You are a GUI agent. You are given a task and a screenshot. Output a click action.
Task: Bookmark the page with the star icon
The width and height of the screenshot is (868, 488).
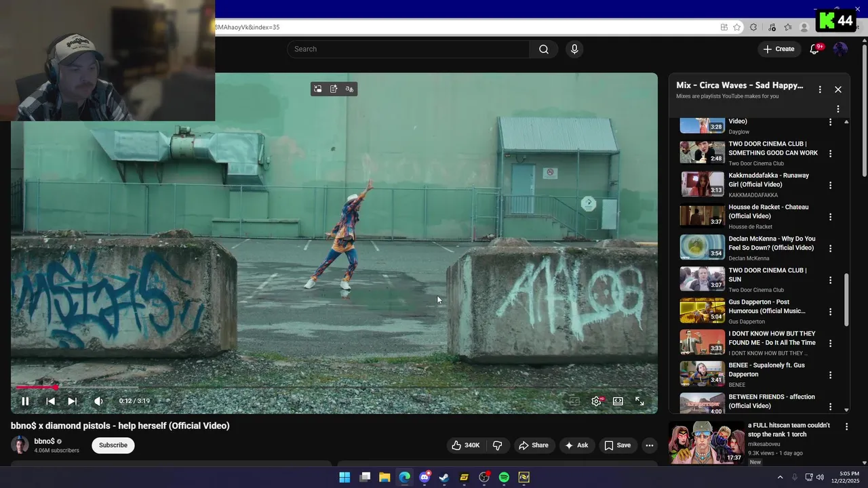pos(737,27)
